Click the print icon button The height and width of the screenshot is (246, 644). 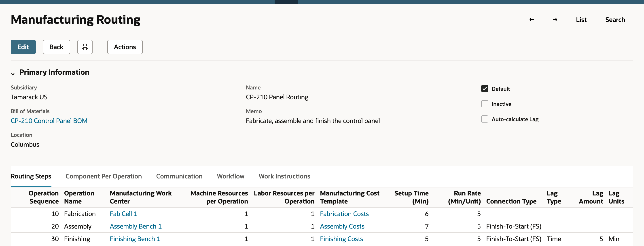pos(85,47)
